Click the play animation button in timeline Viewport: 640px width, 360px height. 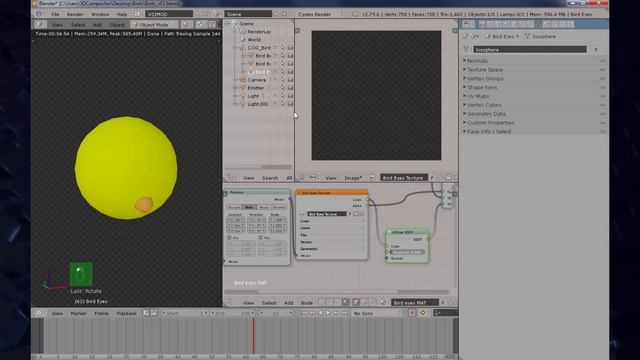click(328, 313)
